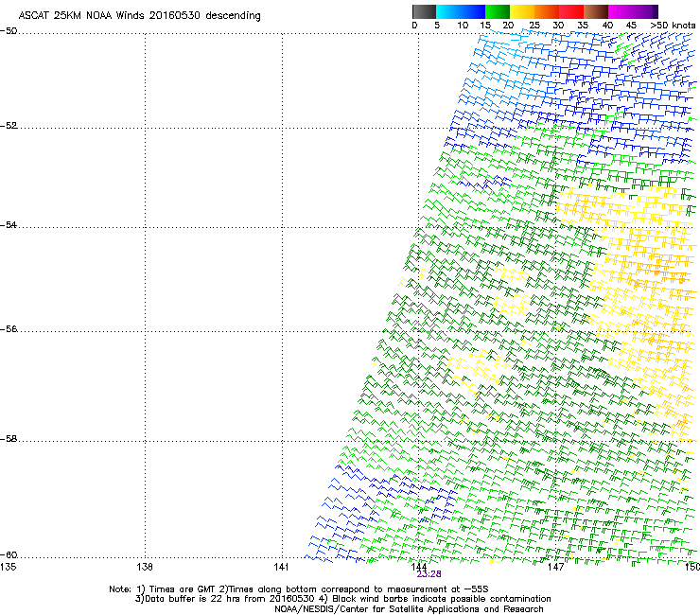Click the green 15-20 knots legend swatch
This screenshot has height=615, width=700.
coord(498,11)
